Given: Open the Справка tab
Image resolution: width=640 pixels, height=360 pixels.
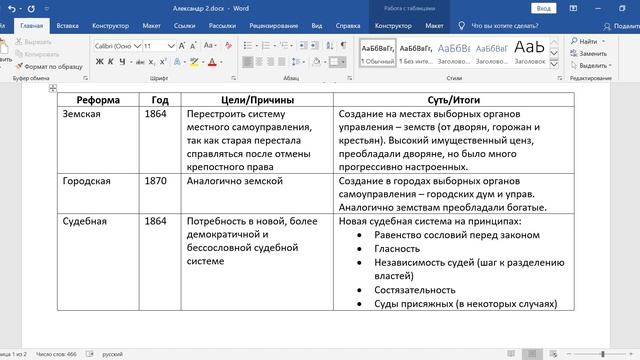Looking at the screenshot, I should tap(348, 26).
